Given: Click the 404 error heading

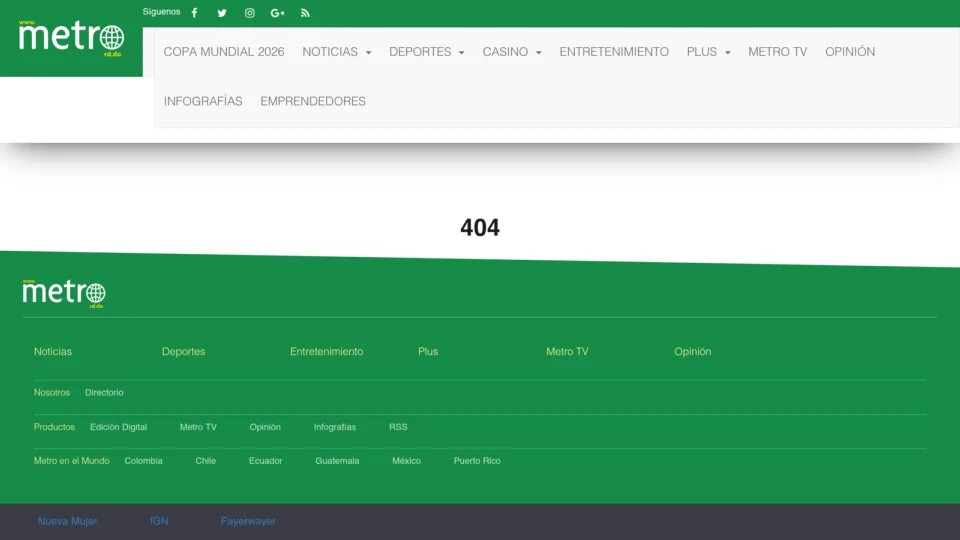Looking at the screenshot, I should point(480,228).
